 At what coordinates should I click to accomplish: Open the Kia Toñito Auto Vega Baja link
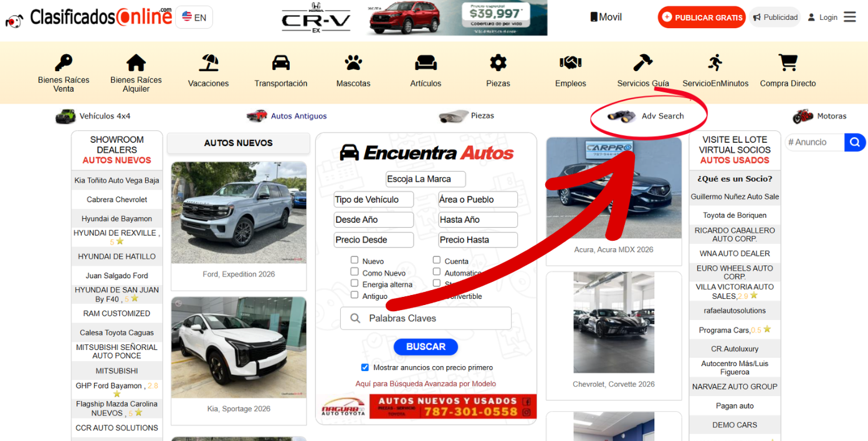tap(117, 180)
